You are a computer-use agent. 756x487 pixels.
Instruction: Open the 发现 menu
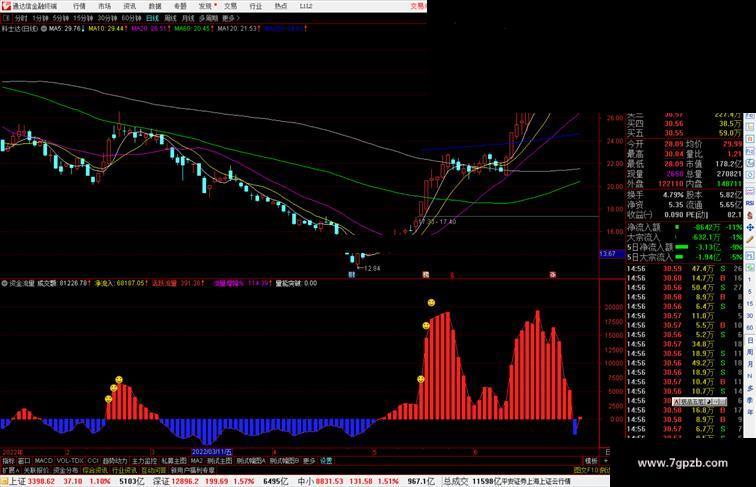pyautogui.click(x=205, y=6)
